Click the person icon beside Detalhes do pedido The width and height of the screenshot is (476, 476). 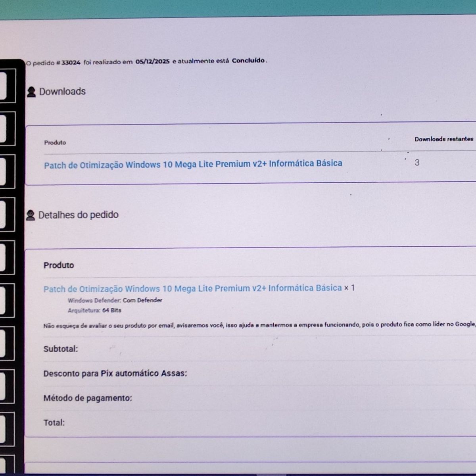pos(30,215)
